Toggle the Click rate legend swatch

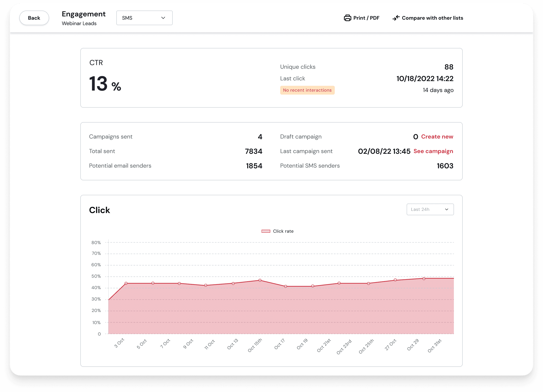[266, 231]
